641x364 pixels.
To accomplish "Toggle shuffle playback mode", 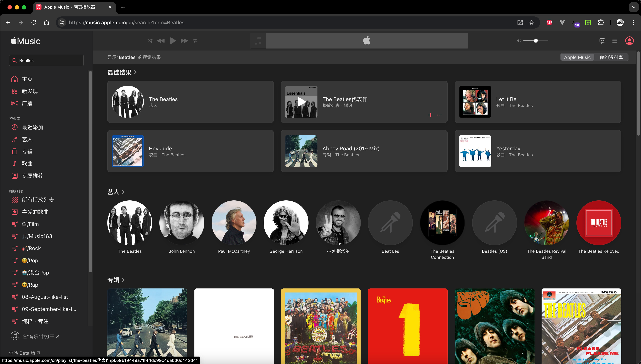I will [150, 41].
